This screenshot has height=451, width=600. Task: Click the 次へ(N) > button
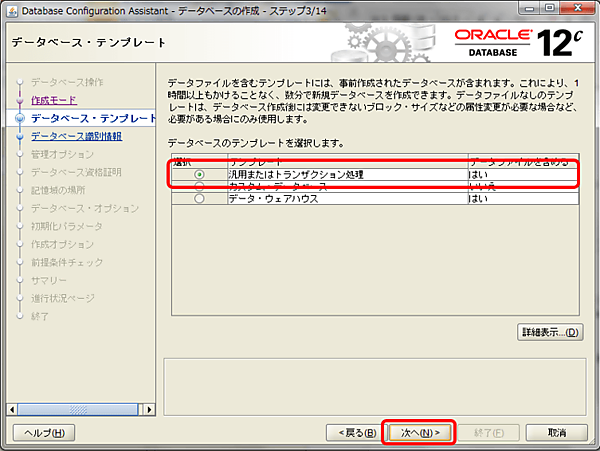click(x=420, y=433)
